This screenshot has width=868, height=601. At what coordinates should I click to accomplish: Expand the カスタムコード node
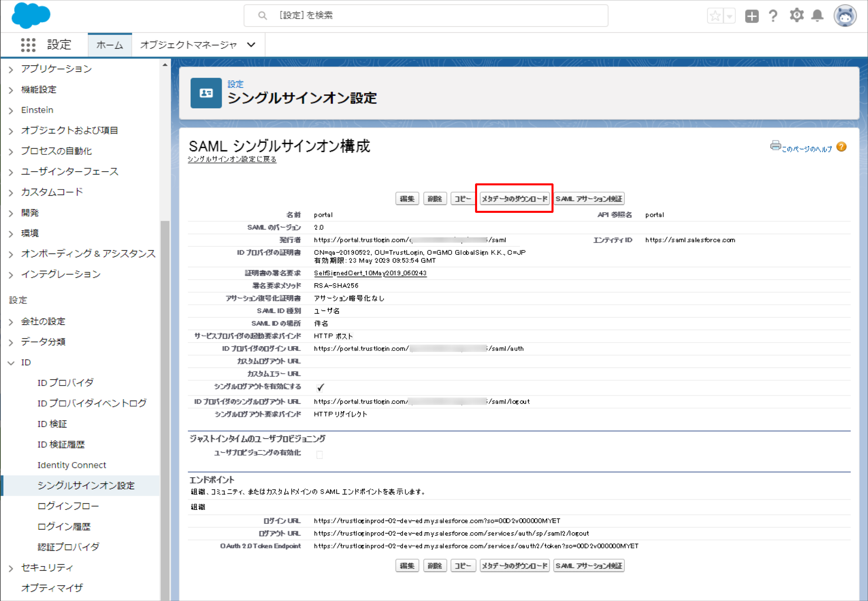coord(11,193)
